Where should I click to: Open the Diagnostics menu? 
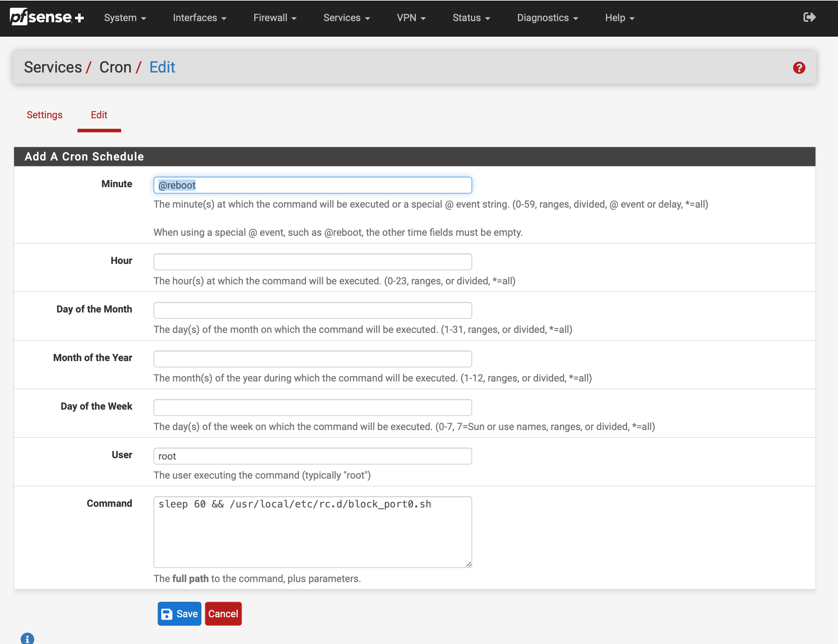coord(547,18)
